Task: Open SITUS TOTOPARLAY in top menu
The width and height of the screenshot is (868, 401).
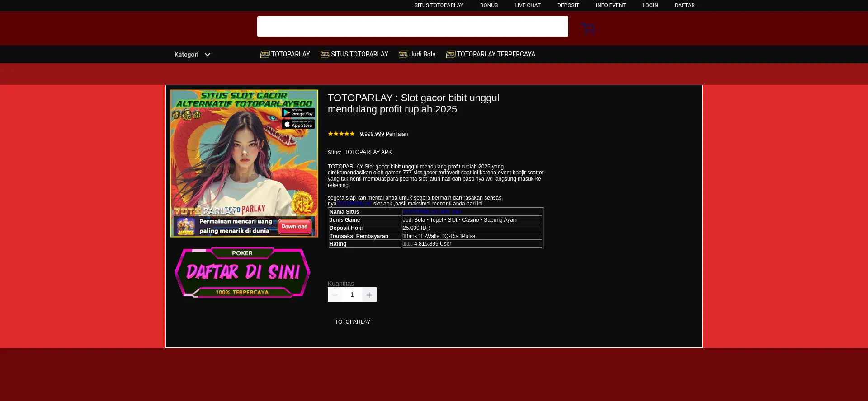Action: [439, 5]
